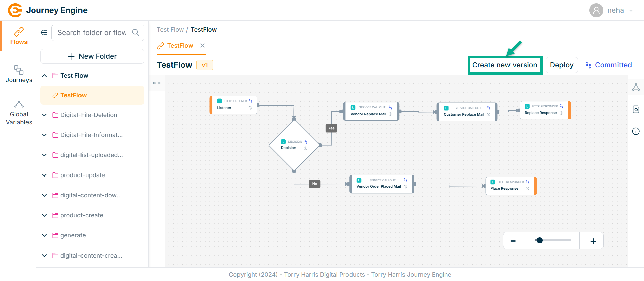Select the TestFlow item in the tree
Viewport: 644px width, 281px height.
[73, 95]
